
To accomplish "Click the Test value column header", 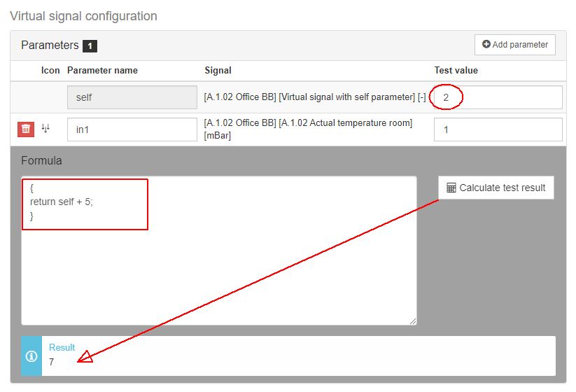I will pyautogui.click(x=456, y=71).
